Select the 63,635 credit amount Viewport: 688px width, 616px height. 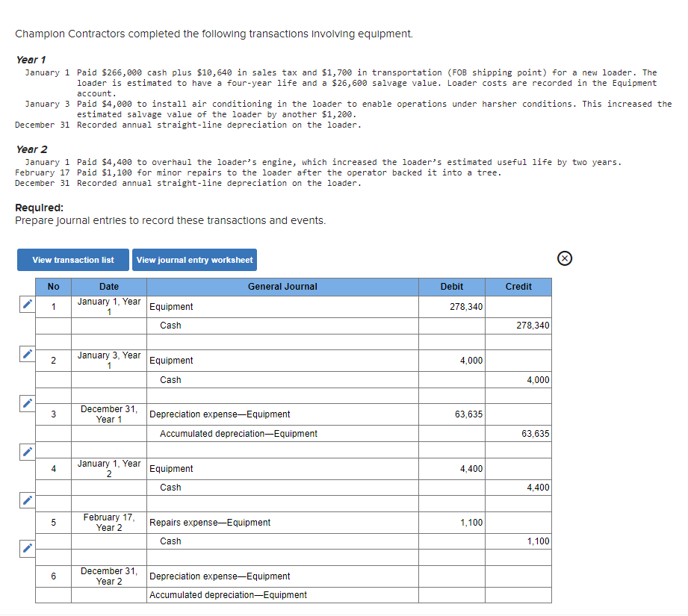click(518, 434)
